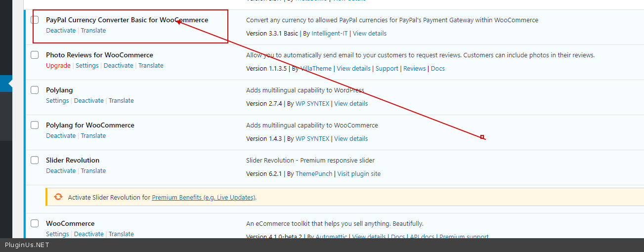This screenshot has width=644, height=252.
Task: Open the VillaTheme author link
Action: click(316, 69)
